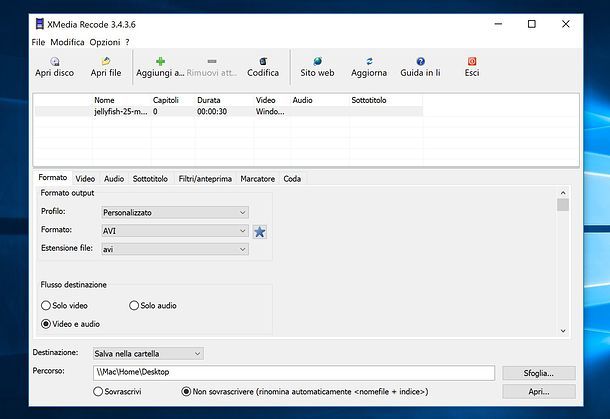Click the Percorso path input field

click(294, 372)
